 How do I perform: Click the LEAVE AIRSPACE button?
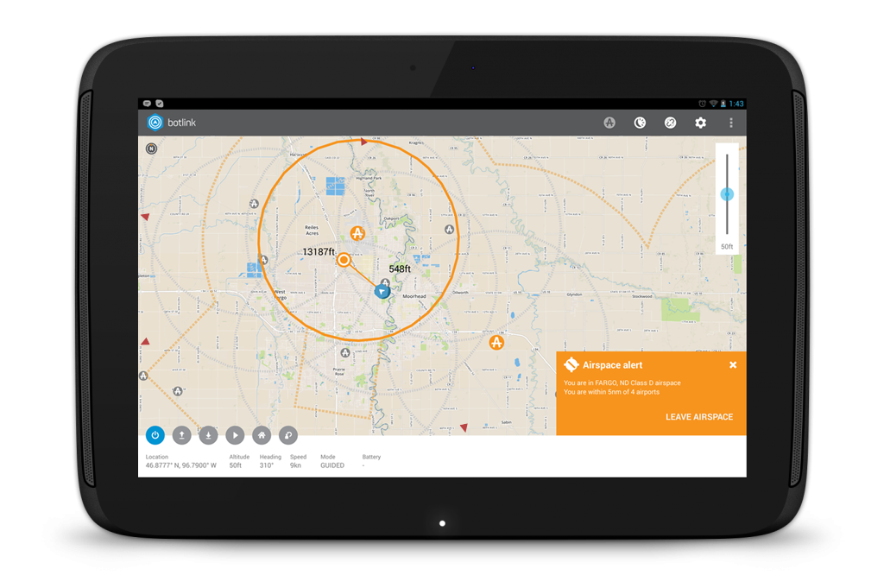(698, 417)
